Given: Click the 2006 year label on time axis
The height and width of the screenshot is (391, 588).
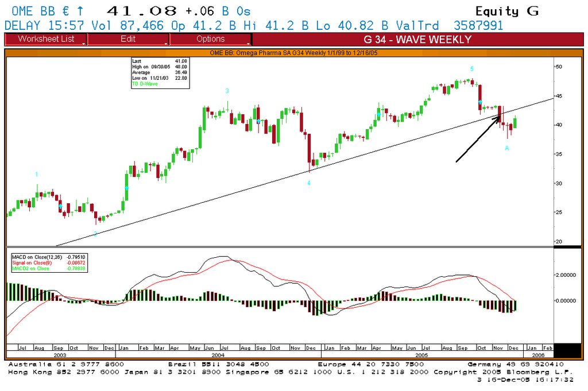Looking at the screenshot, I should pyautogui.click(x=538, y=355).
